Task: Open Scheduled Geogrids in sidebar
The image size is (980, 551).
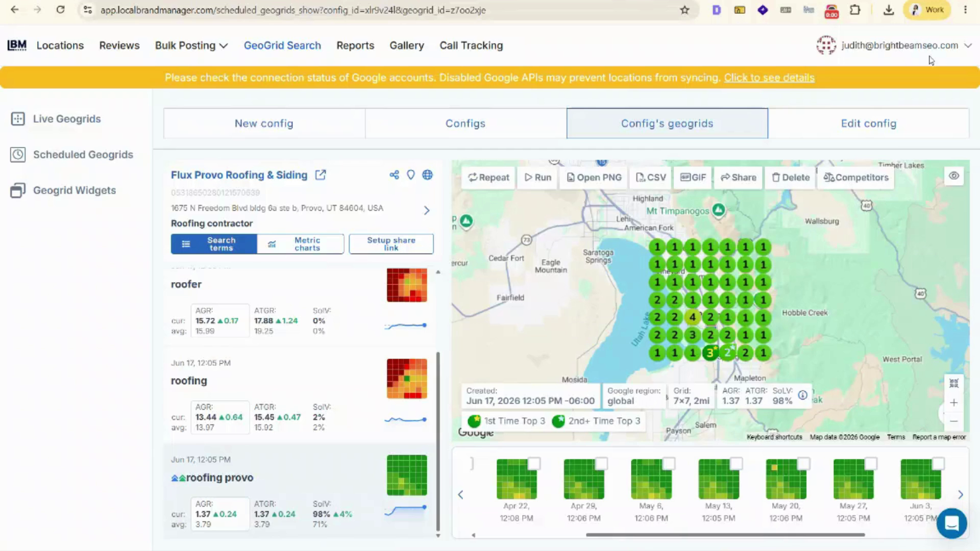Action: pos(72,155)
